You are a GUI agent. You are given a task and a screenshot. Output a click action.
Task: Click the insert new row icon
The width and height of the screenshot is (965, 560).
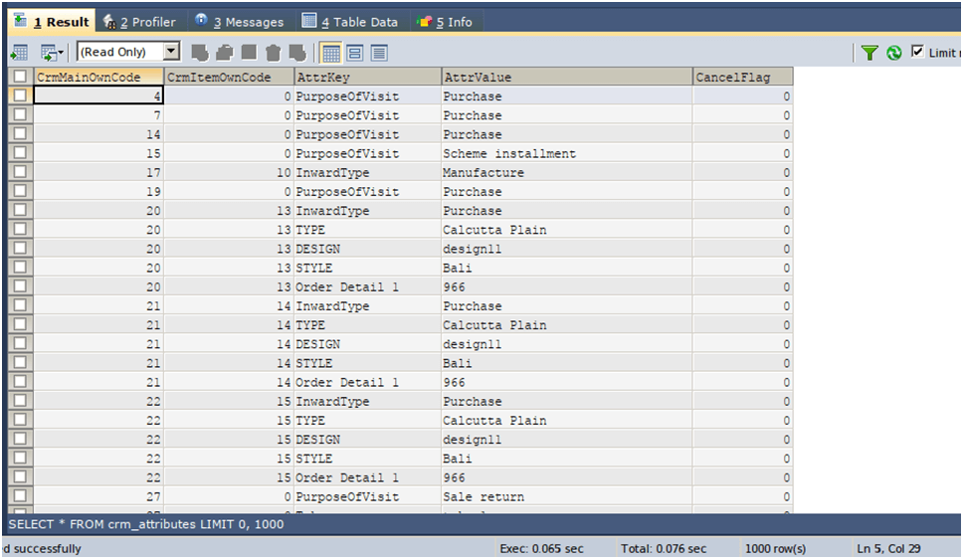(200, 53)
